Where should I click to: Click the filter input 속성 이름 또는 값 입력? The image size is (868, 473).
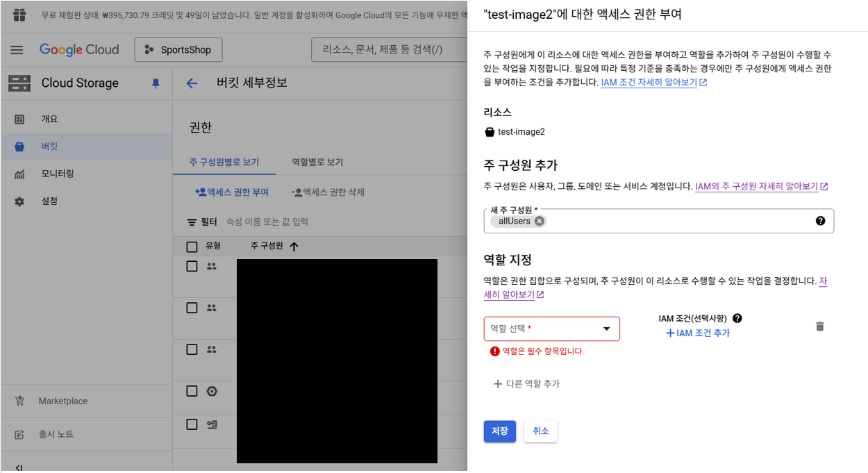tap(267, 222)
